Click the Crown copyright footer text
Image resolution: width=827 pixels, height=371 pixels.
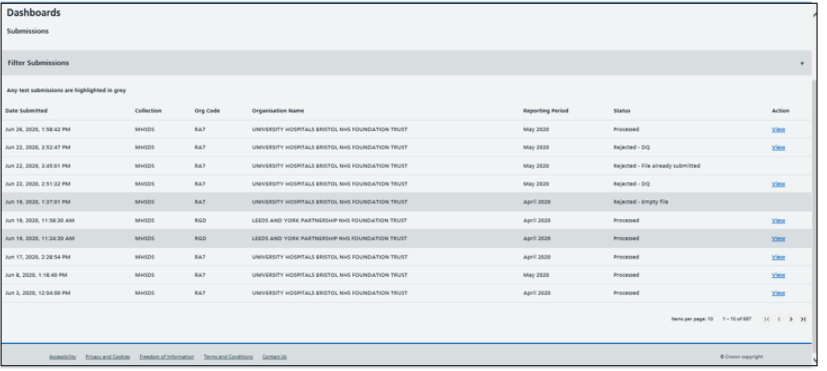pyautogui.click(x=741, y=357)
